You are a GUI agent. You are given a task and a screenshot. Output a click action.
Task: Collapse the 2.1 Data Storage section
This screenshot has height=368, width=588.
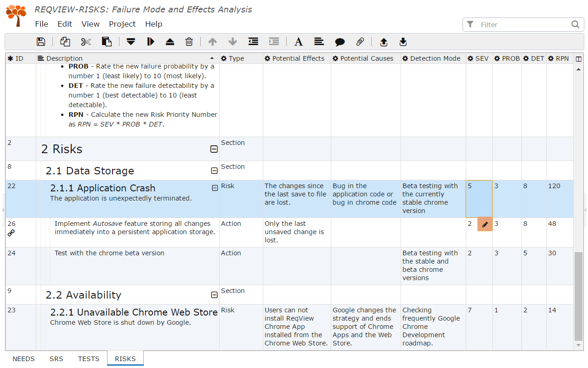pyautogui.click(x=214, y=171)
